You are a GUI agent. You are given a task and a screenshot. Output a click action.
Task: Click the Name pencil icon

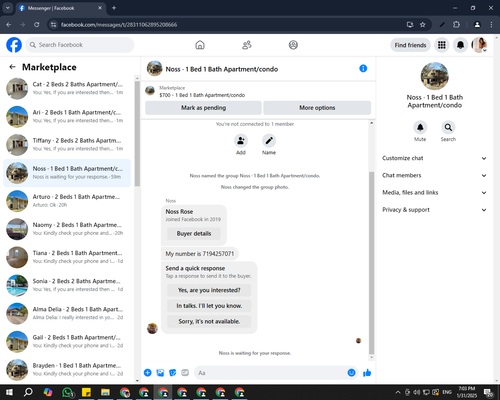[269, 141]
